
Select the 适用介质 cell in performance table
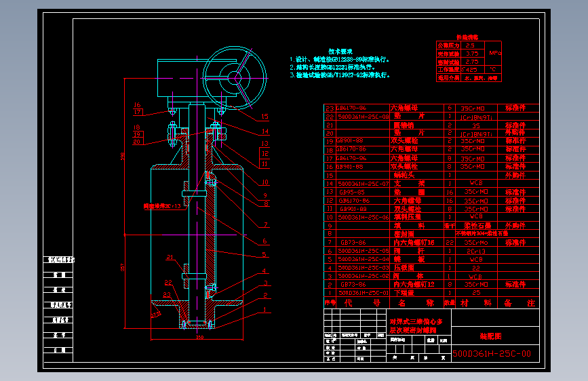tap(448, 78)
